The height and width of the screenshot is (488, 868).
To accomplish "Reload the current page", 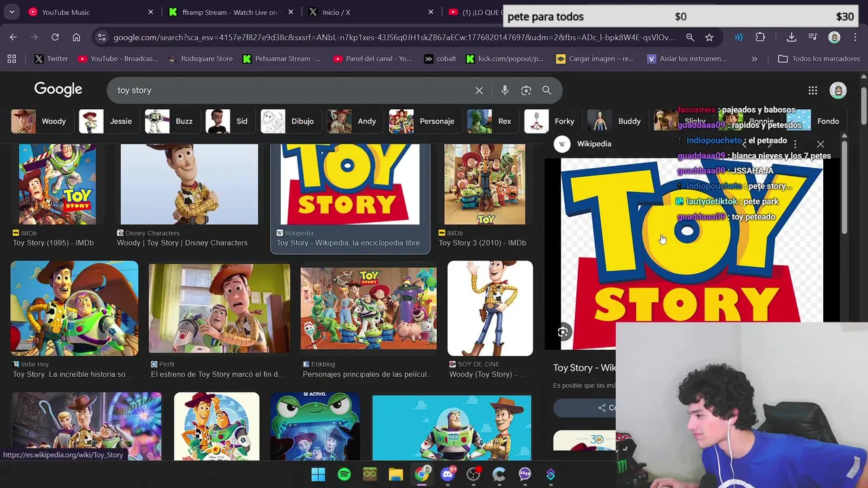I will [x=55, y=37].
